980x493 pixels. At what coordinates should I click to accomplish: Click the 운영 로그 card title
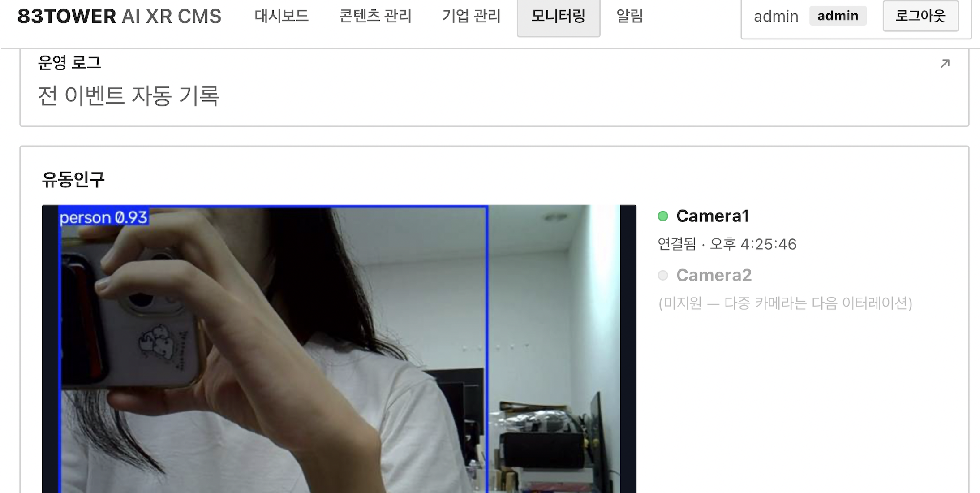(x=69, y=63)
